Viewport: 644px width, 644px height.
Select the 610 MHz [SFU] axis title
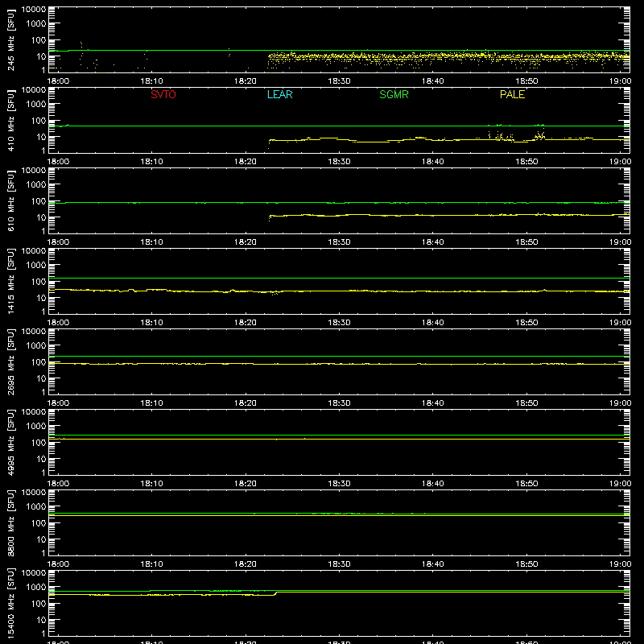click(11, 200)
